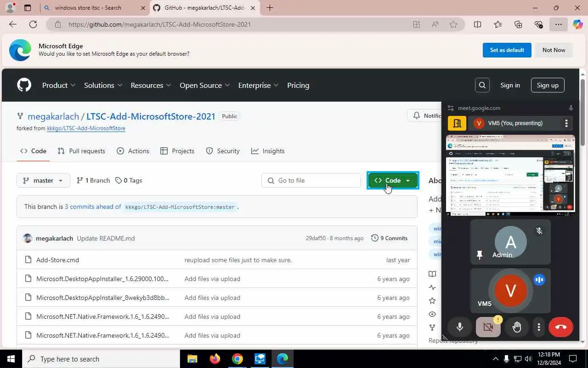This screenshot has width=588, height=368.
Task: Switch to the windows store ltsc Search tab
Action: coord(94,8)
